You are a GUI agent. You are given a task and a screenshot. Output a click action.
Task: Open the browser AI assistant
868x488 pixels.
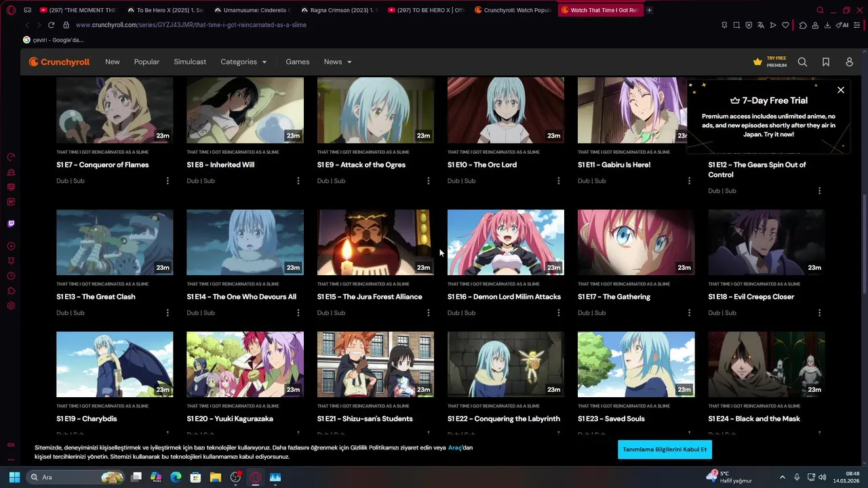tap(842, 25)
